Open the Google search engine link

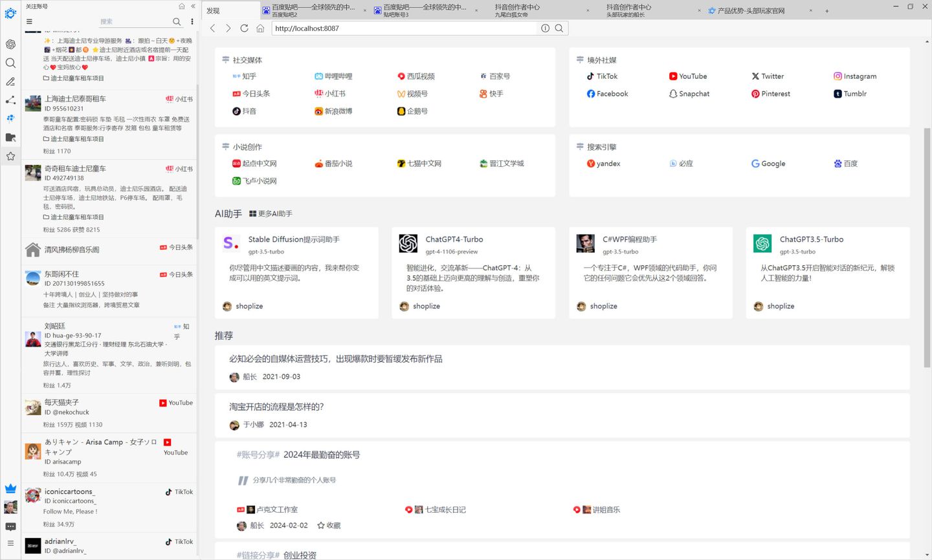pyautogui.click(x=768, y=164)
